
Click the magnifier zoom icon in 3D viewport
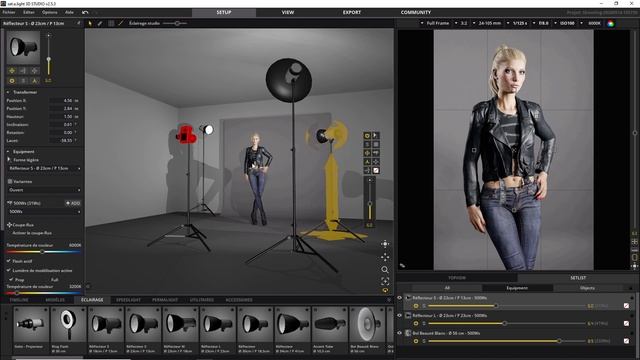[x=385, y=269]
